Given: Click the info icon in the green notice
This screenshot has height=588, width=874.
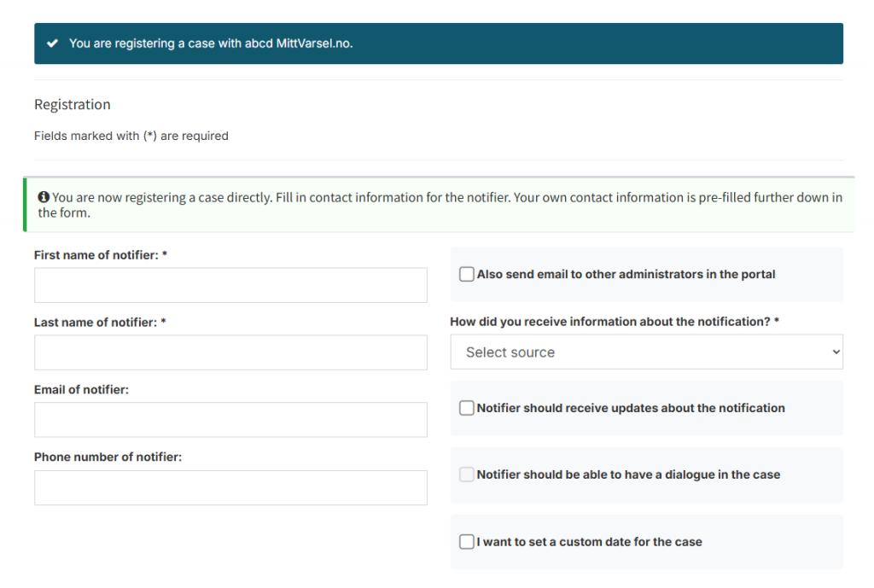Looking at the screenshot, I should [x=44, y=198].
